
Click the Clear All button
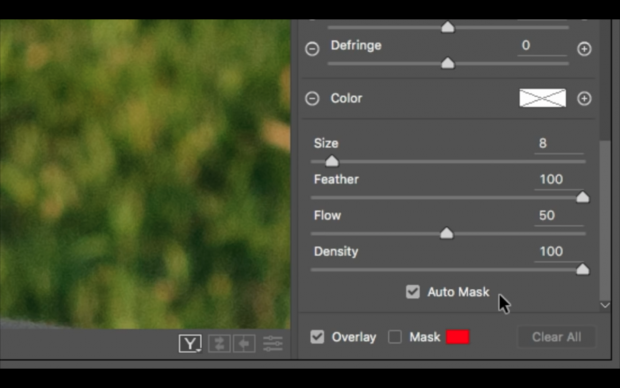[x=556, y=337]
